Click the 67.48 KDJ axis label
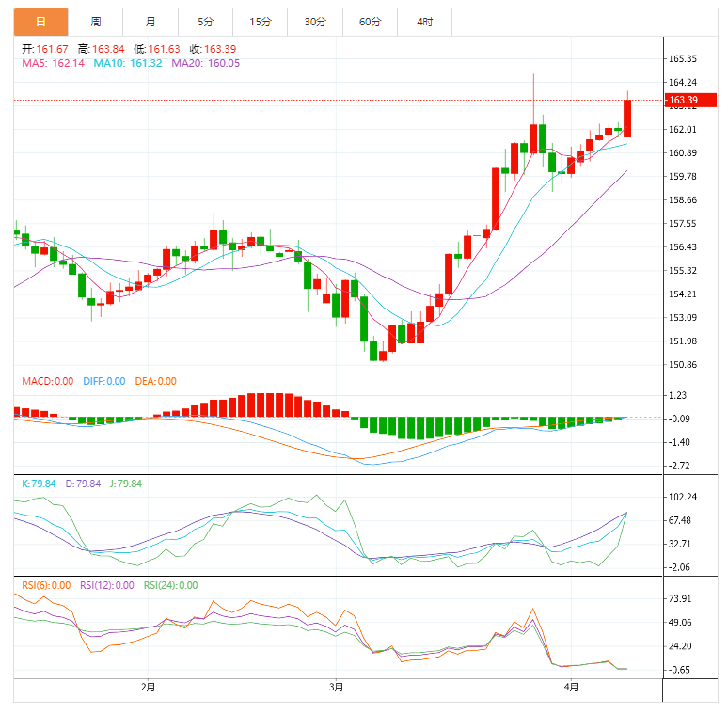The width and height of the screenshot is (728, 714). 680,520
